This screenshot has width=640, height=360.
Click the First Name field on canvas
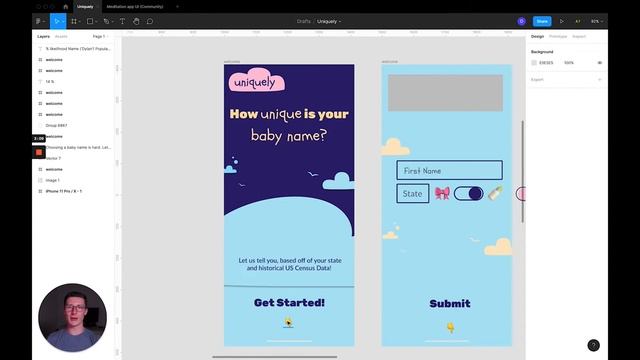[449, 170]
